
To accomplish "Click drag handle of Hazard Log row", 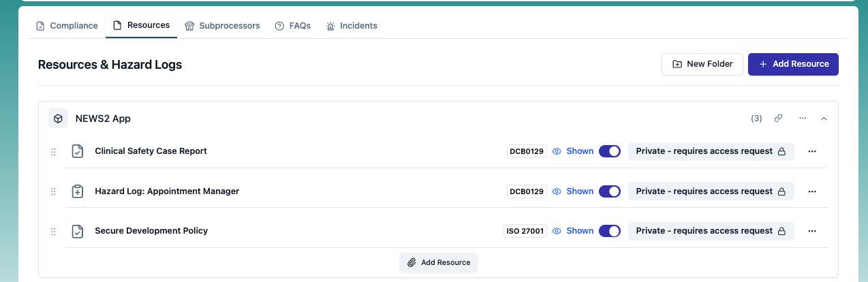I will pyautogui.click(x=53, y=192).
